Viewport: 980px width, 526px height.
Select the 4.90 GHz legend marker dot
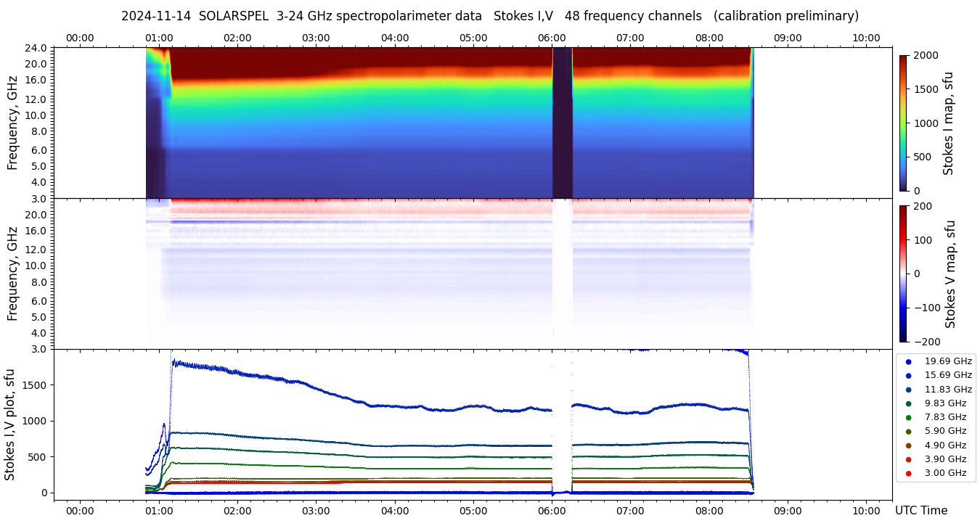[x=908, y=445]
